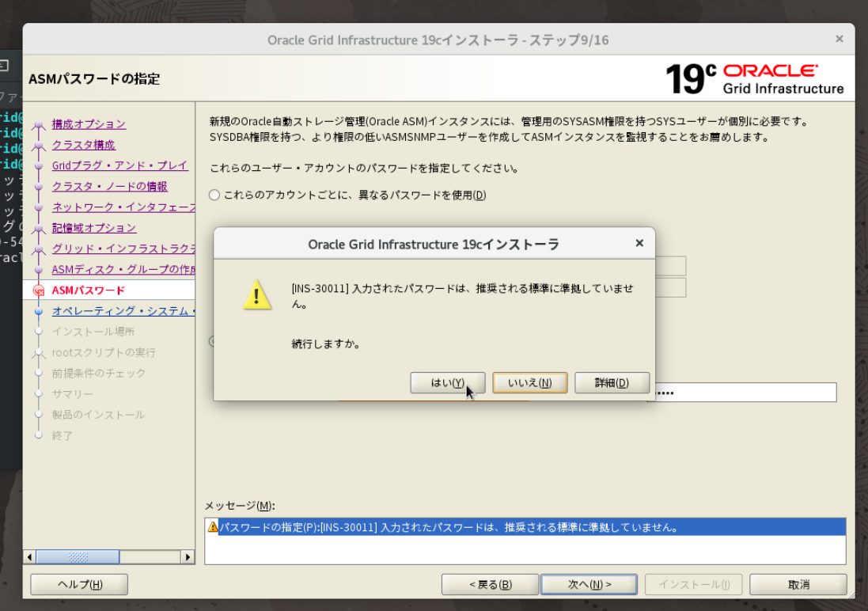The width and height of the screenshot is (868, 611).
Task: Click the はい(Y) button in the dialog
Action: (x=447, y=383)
